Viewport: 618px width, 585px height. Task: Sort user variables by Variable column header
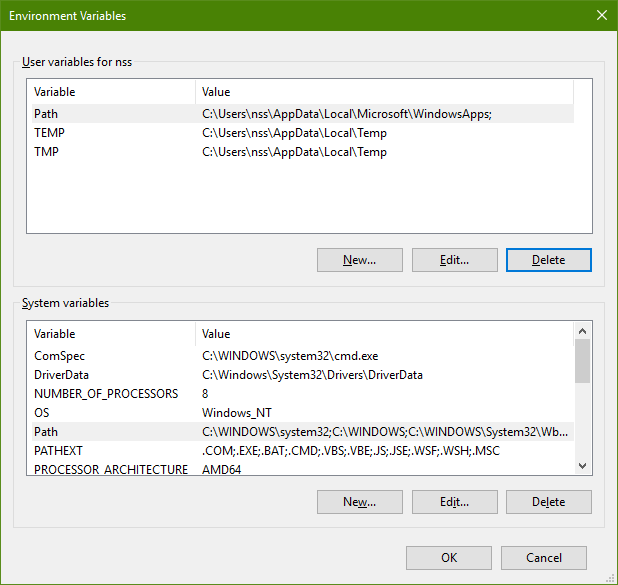tap(110, 92)
